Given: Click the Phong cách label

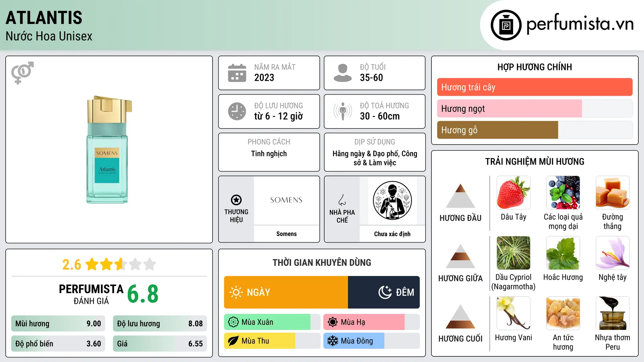Looking at the screenshot, I should tap(269, 142).
